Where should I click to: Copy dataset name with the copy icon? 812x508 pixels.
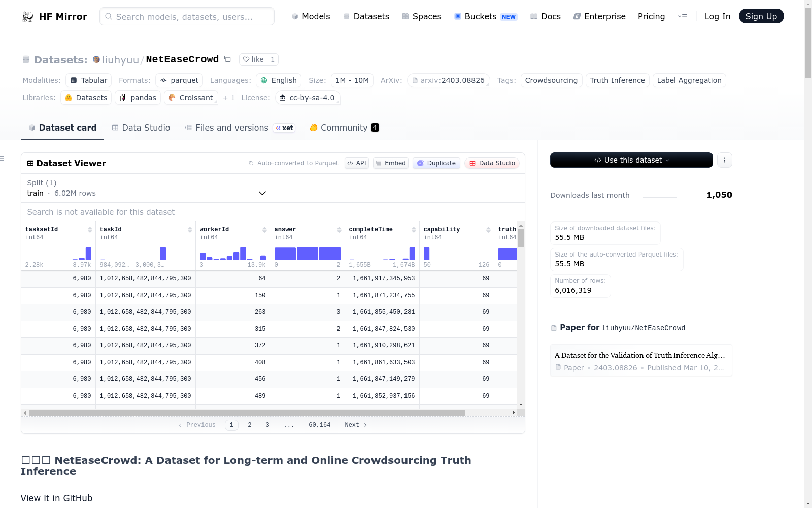[227, 59]
